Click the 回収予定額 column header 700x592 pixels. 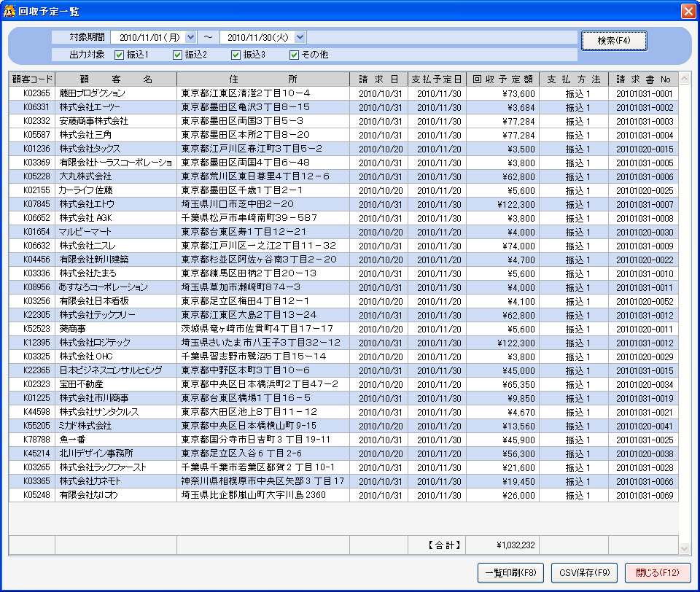click(502, 79)
